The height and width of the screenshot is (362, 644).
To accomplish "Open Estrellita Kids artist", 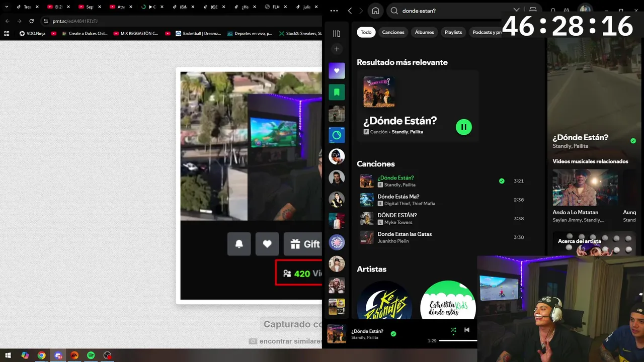I will click(448, 301).
